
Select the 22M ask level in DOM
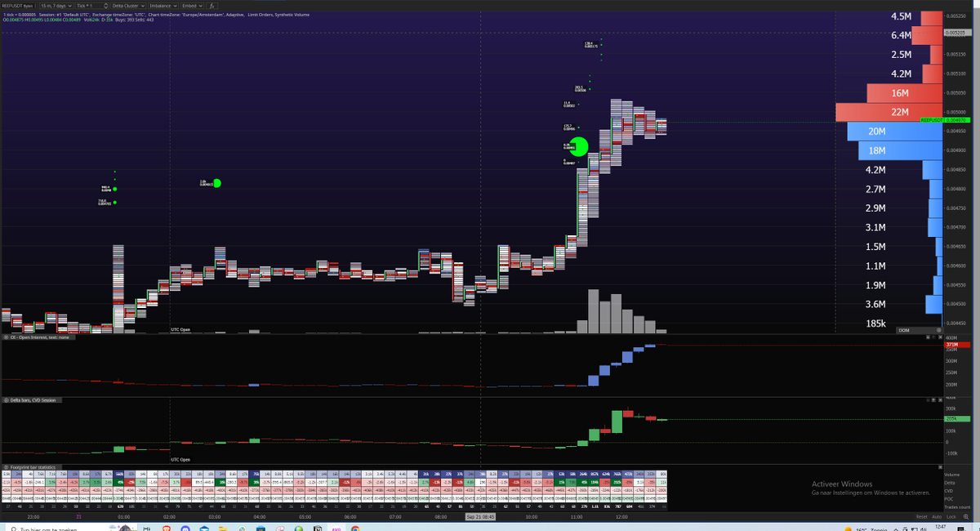889,112
